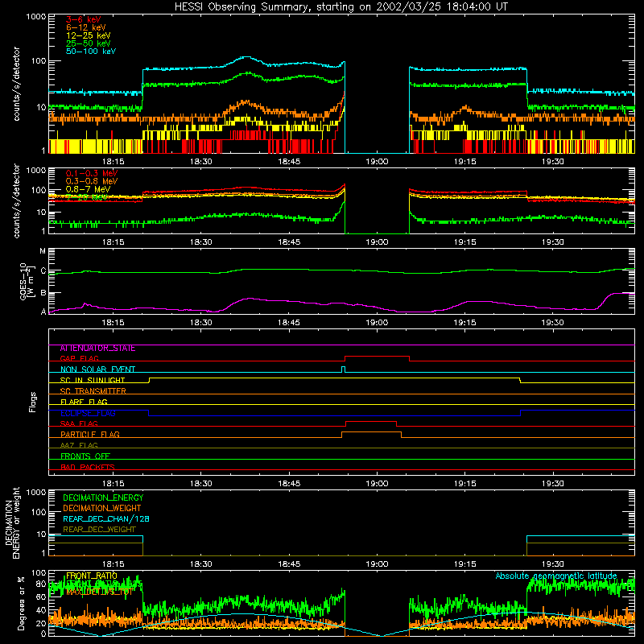Viewport: 644px width, 644px height.
Task: Click 19:00 tick under the keV panel
Action: [377, 162]
